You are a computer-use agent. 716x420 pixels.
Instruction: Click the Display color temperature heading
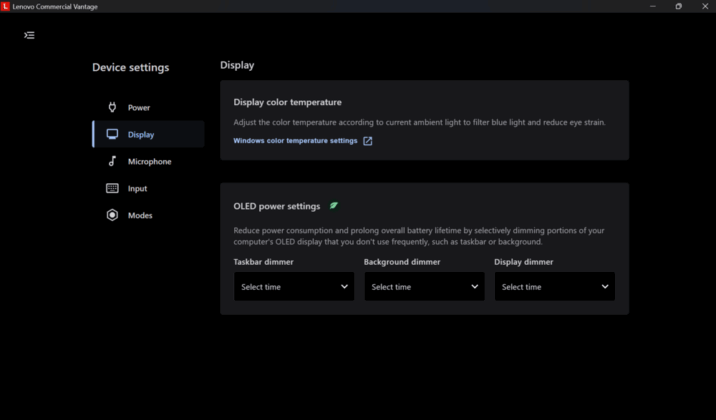[x=287, y=102]
